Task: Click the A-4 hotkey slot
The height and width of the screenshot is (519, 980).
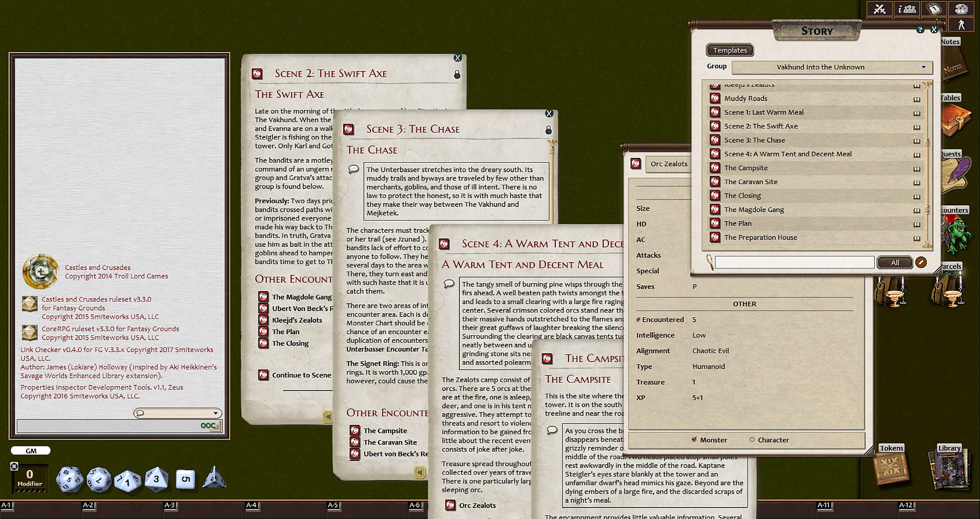Action: [252, 505]
